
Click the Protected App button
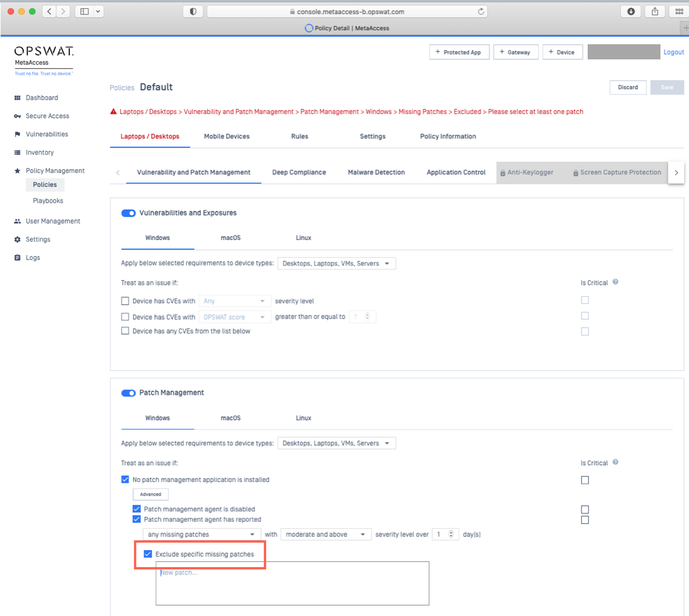459,52
